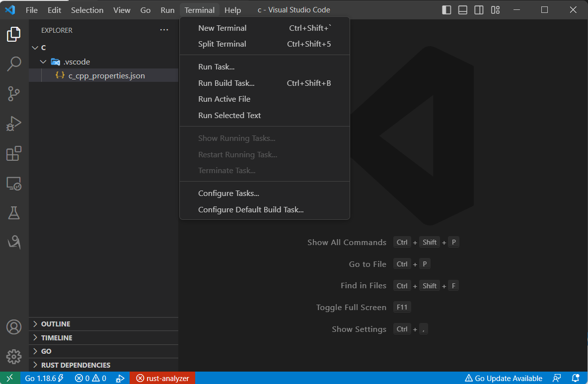
Task: Choose Split Terminal from the menu
Action: 265,44
